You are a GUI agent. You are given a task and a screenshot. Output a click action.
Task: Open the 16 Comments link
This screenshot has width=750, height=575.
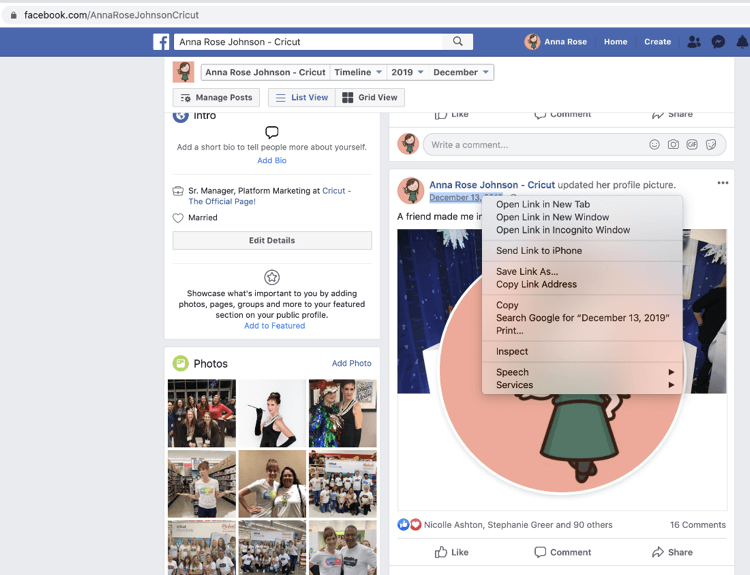point(697,525)
